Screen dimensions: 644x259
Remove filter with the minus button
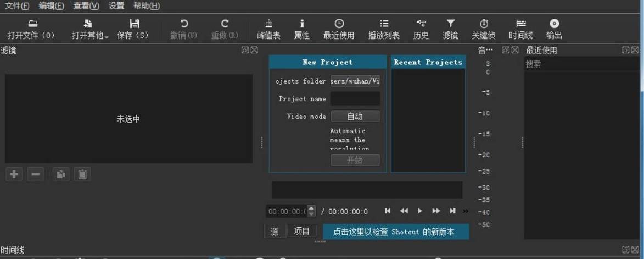point(36,174)
